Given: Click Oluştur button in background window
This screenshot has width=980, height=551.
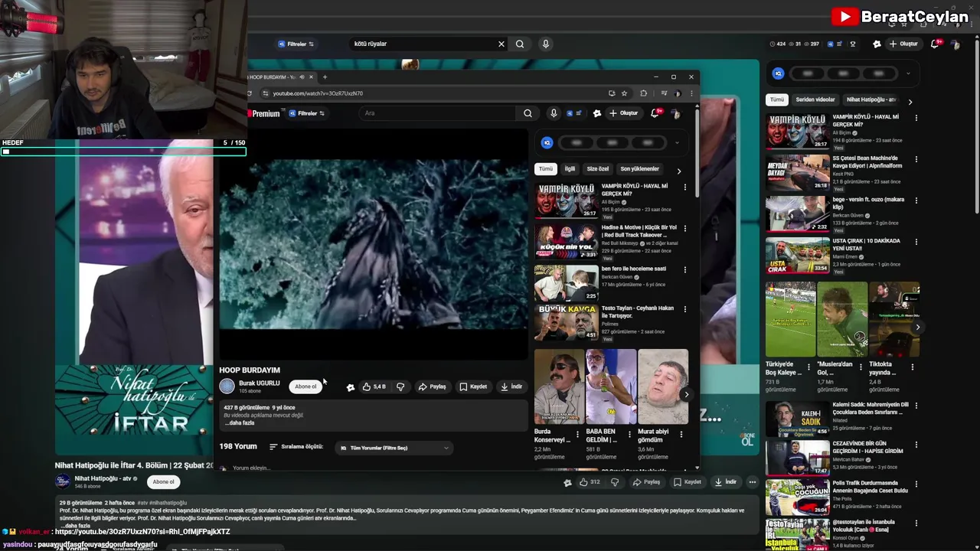Looking at the screenshot, I should [x=903, y=44].
